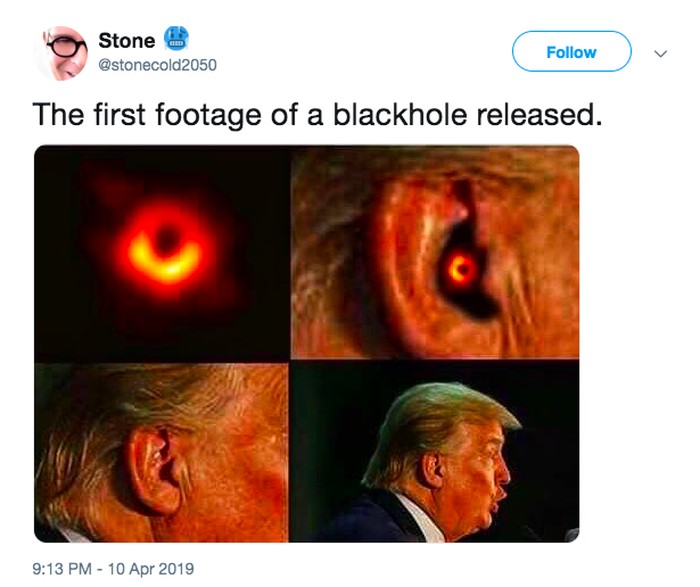Open the side-profile man photo
Image resolution: width=700 pixels, height=587 pixels.
coord(435,452)
